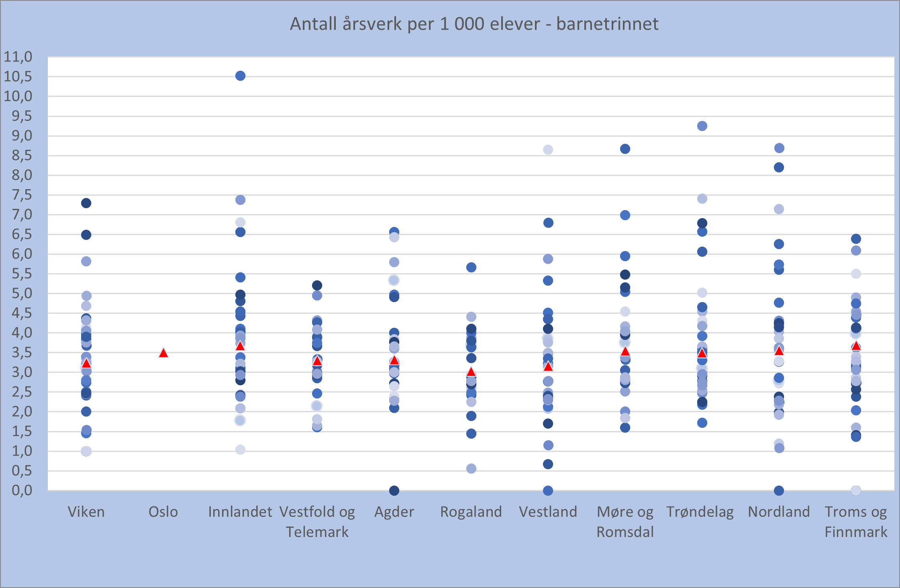Click the red triangle marker in Rogaland column
Screen dimensions: 900x588
(x=471, y=372)
